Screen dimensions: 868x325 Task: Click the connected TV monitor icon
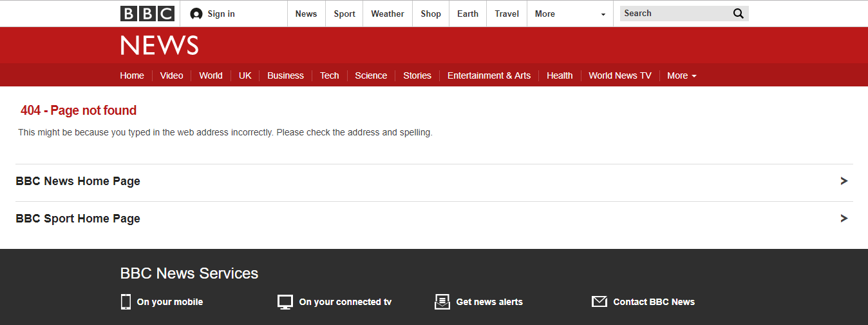click(285, 302)
